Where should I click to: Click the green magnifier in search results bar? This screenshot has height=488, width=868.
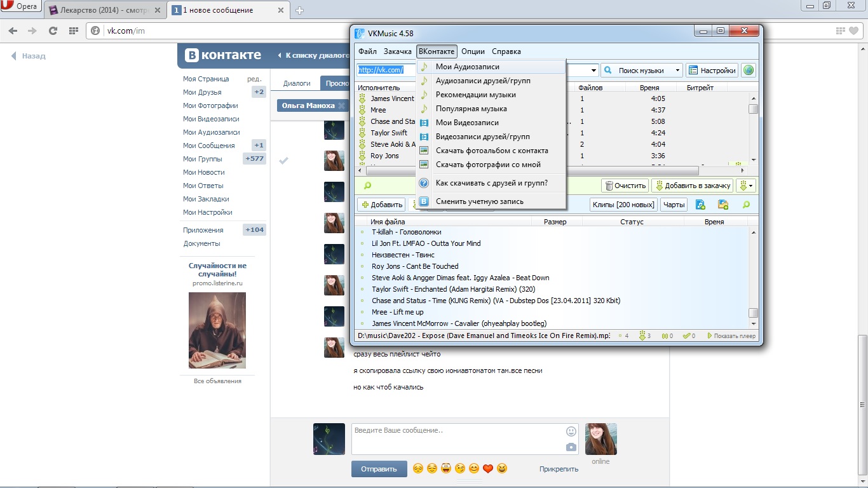pos(367,186)
